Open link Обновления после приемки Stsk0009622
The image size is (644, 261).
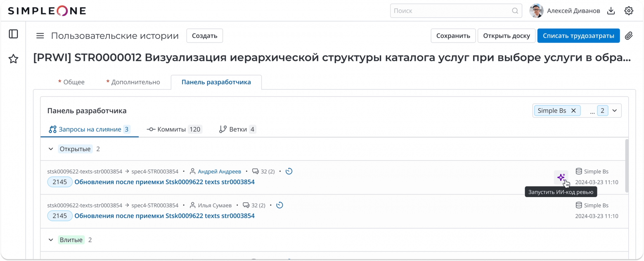(x=165, y=182)
